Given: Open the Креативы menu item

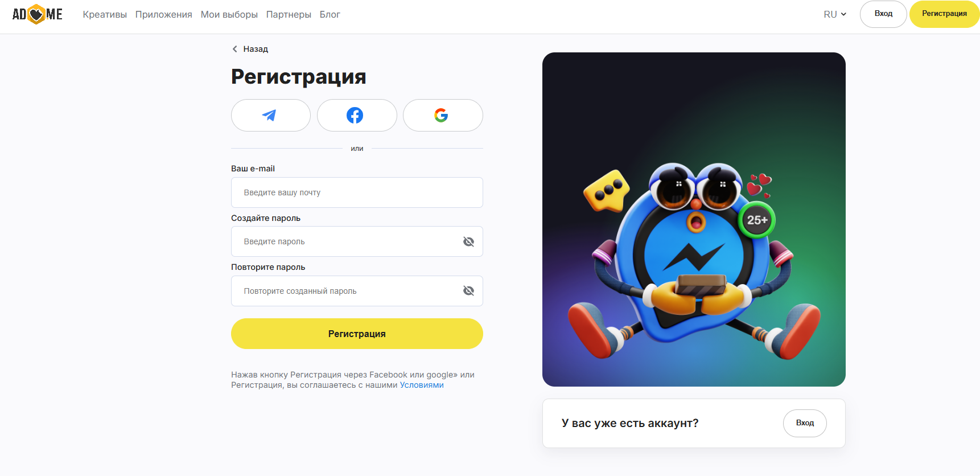Looking at the screenshot, I should pos(105,15).
